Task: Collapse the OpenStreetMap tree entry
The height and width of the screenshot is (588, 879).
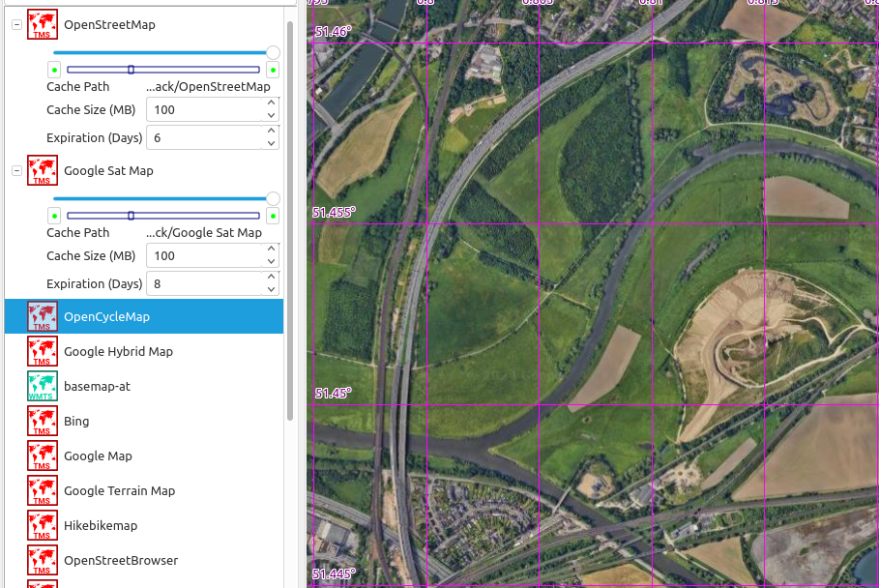Action: click(x=16, y=25)
